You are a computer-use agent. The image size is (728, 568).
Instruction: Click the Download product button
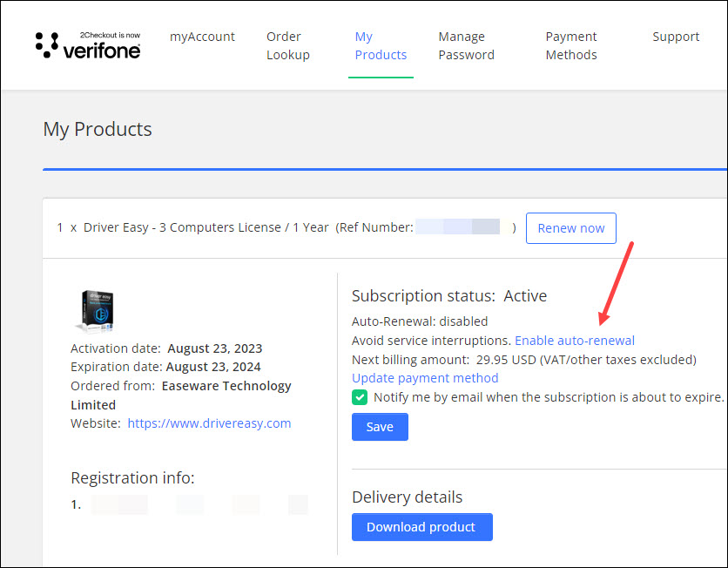click(421, 527)
